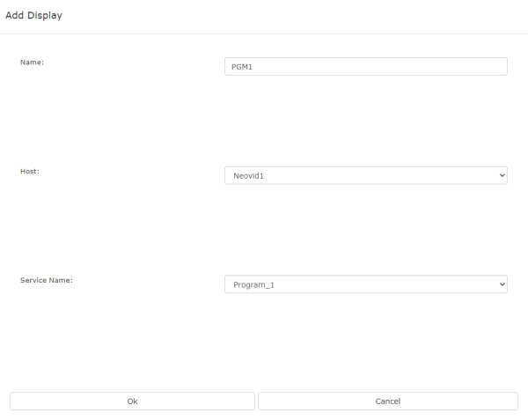
Task: Click the Ok button label text
Action: 132,402
